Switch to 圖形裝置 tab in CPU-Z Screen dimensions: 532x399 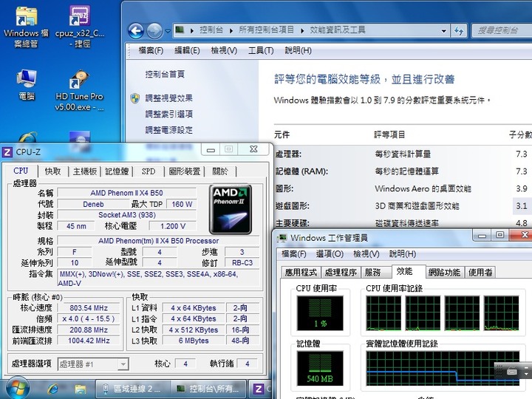click(x=185, y=171)
